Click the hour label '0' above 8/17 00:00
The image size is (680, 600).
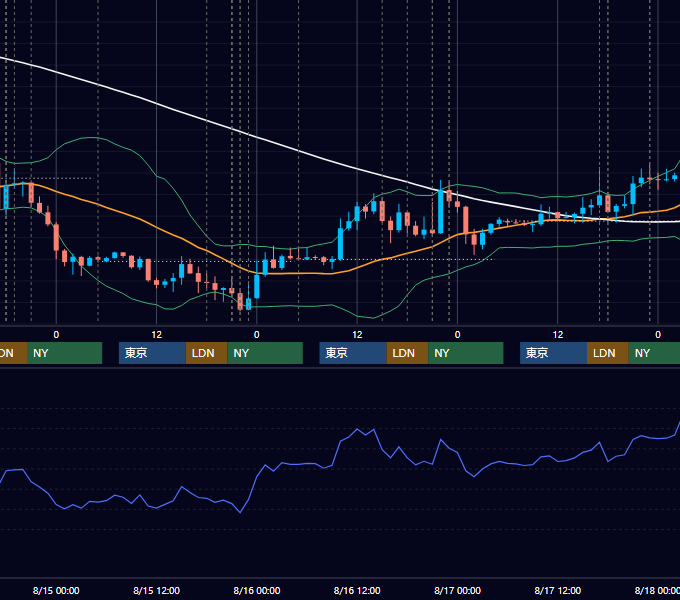[x=457, y=335]
